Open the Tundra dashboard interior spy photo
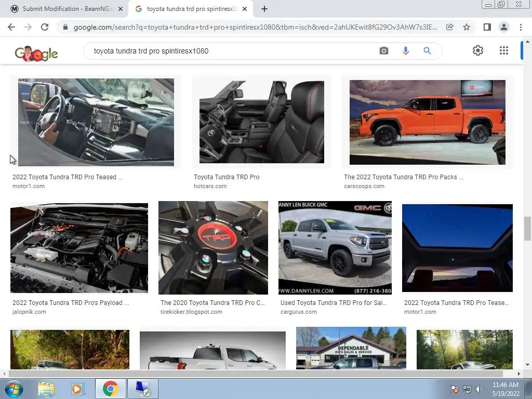The height and width of the screenshot is (399, 532). pyautogui.click(x=96, y=122)
